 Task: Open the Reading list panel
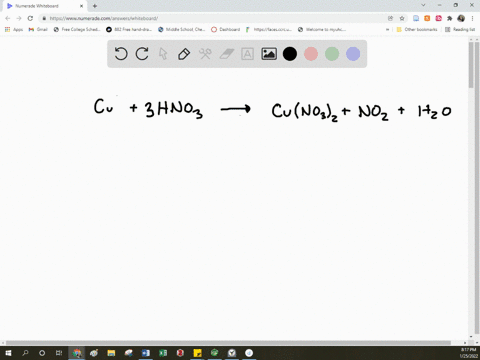tap(460, 29)
